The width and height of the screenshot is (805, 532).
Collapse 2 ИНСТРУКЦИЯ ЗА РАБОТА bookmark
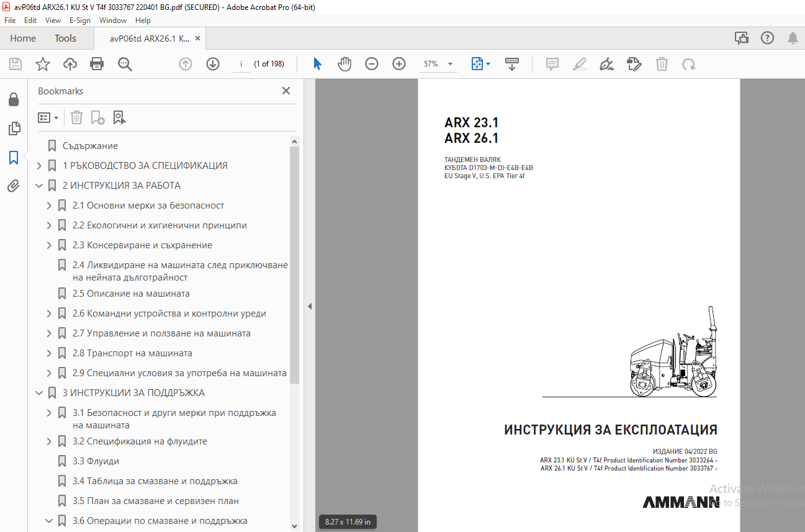click(39, 186)
